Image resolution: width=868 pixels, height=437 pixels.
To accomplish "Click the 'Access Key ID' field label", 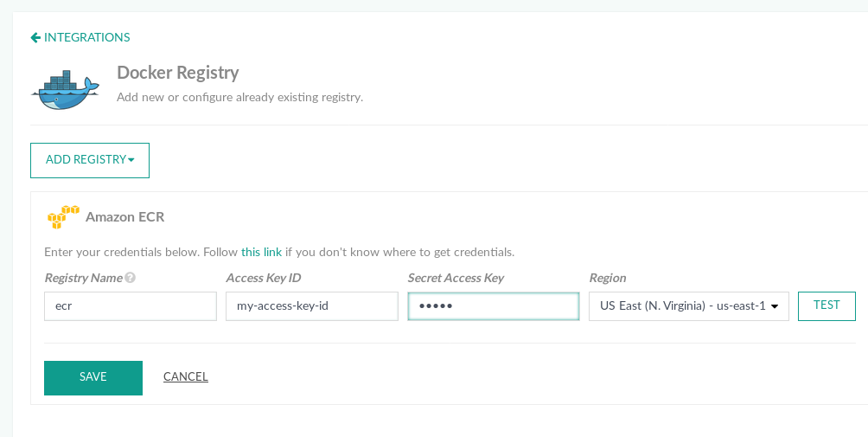I will point(263,279).
